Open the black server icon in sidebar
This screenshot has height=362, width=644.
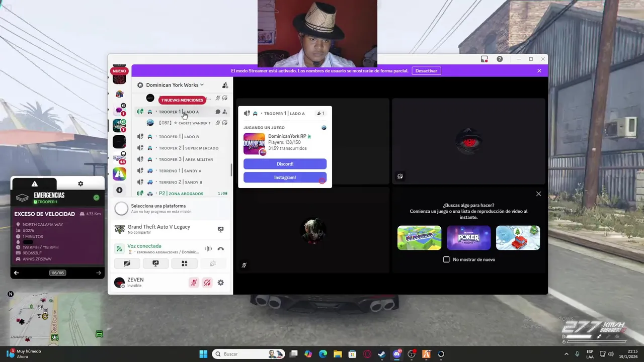pos(119,142)
